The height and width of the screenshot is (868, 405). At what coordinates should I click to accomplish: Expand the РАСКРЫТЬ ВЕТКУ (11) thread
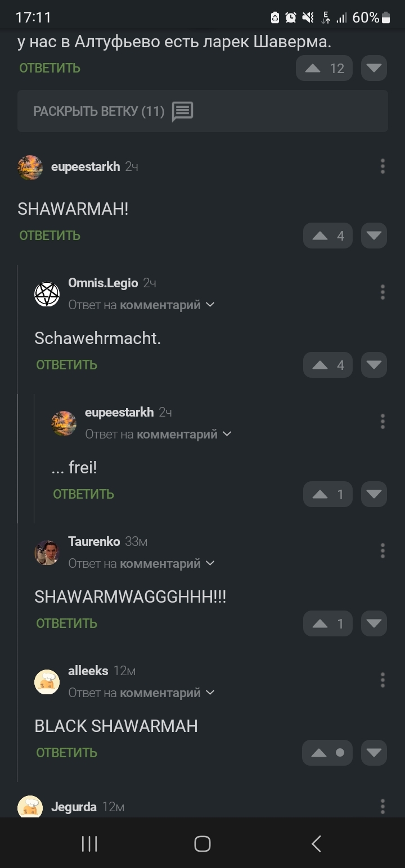(202, 111)
